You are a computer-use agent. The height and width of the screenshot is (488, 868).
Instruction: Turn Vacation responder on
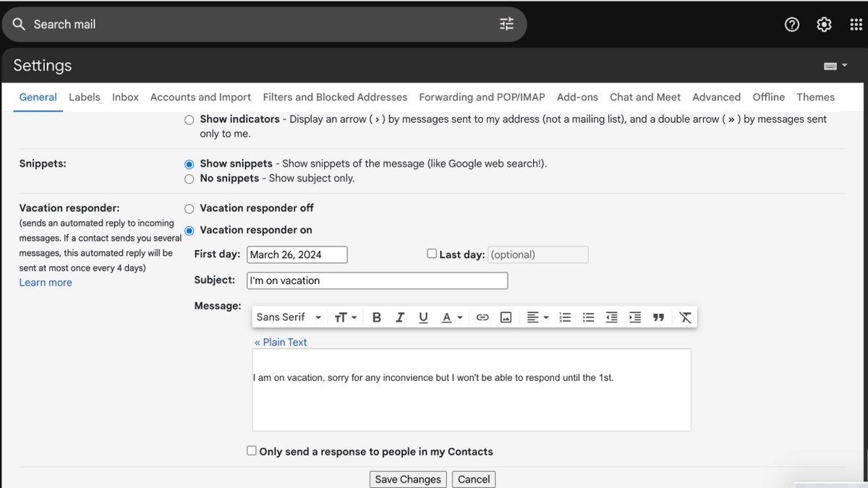[x=189, y=231]
